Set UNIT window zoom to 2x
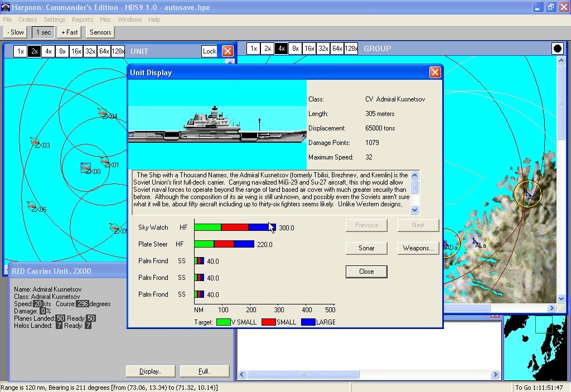Screen dimensions: 571x392 pos(34,51)
